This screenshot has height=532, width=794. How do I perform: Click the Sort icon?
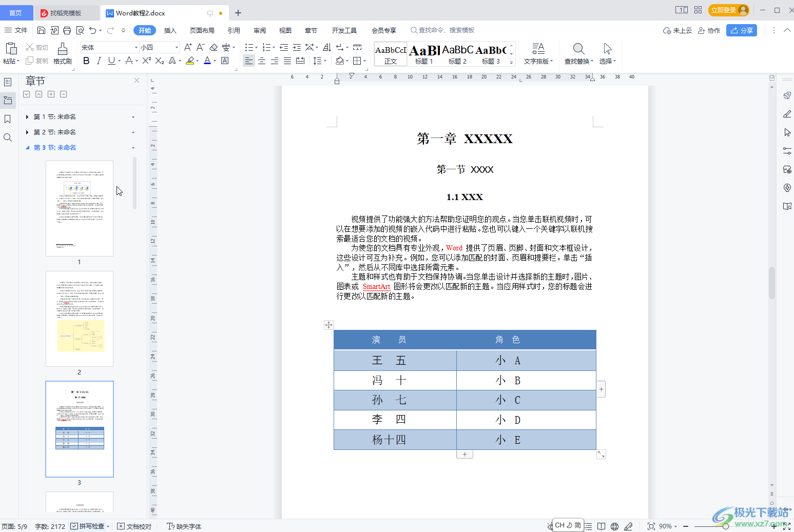327,47
